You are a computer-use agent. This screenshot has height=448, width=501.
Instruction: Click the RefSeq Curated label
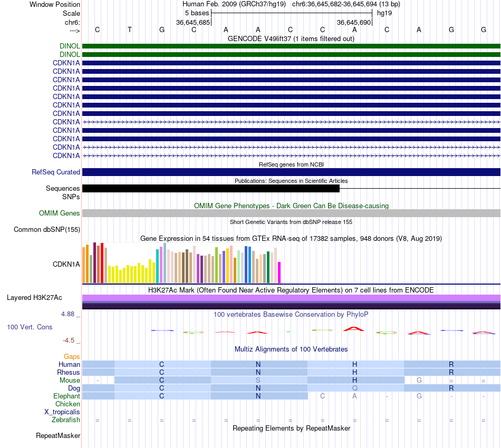pos(56,172)
